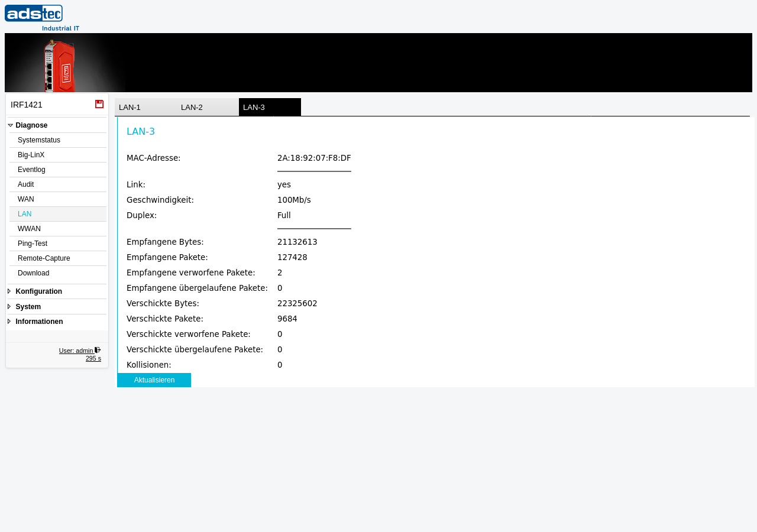
Task: Click the logout icon next to admin
Action: pos(98,350)
